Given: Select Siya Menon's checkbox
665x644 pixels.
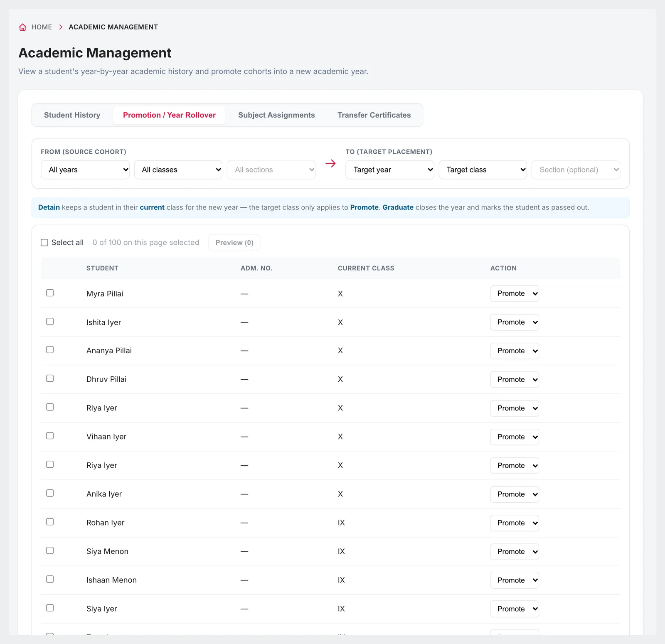Looking at the screenshot, I should tap(50, 551).
